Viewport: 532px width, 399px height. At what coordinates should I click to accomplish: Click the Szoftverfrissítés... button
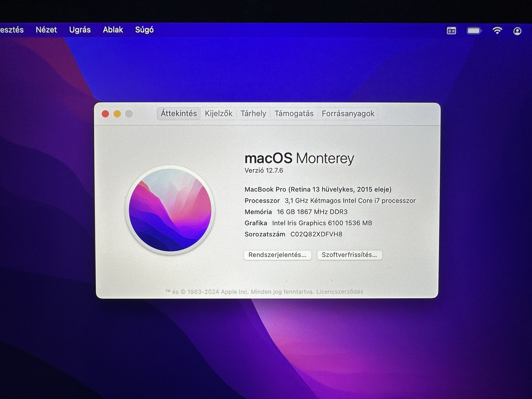[349, 255]
